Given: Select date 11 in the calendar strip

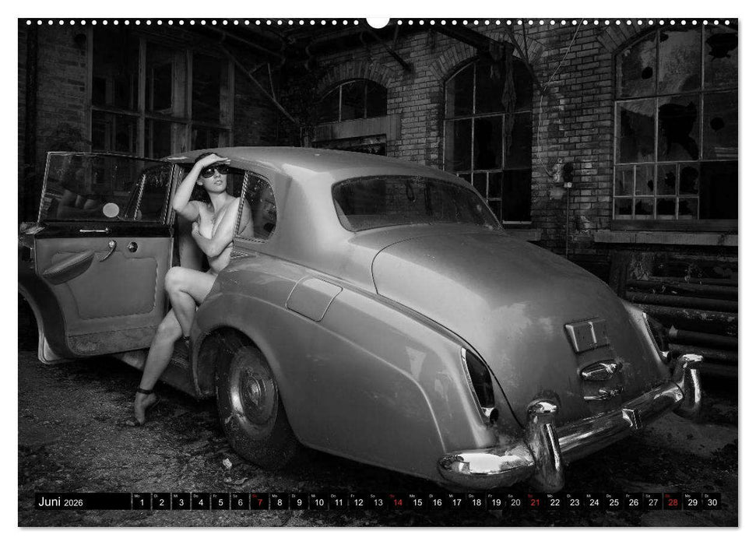Looking at the screenshot, I should (x=338, y=503).
